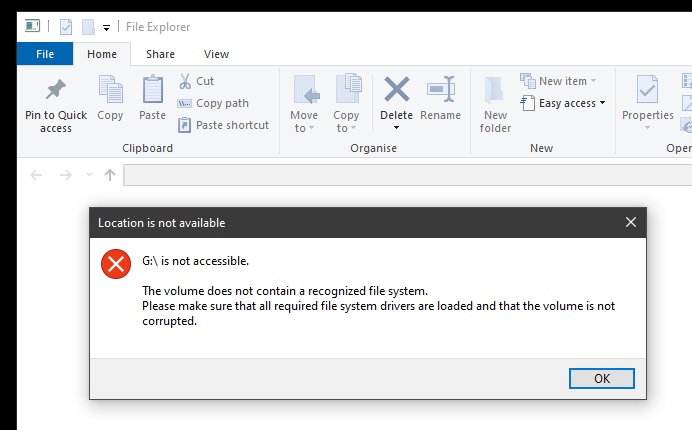Create a New folder
The height and width of the screenshot is (430, 692).
[495, 103]
